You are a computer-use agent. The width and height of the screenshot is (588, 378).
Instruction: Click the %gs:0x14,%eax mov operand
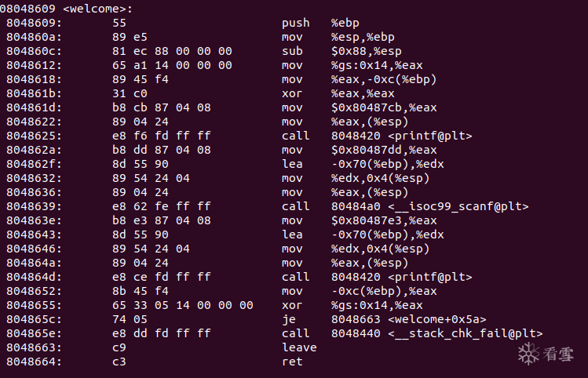(377, 65)
